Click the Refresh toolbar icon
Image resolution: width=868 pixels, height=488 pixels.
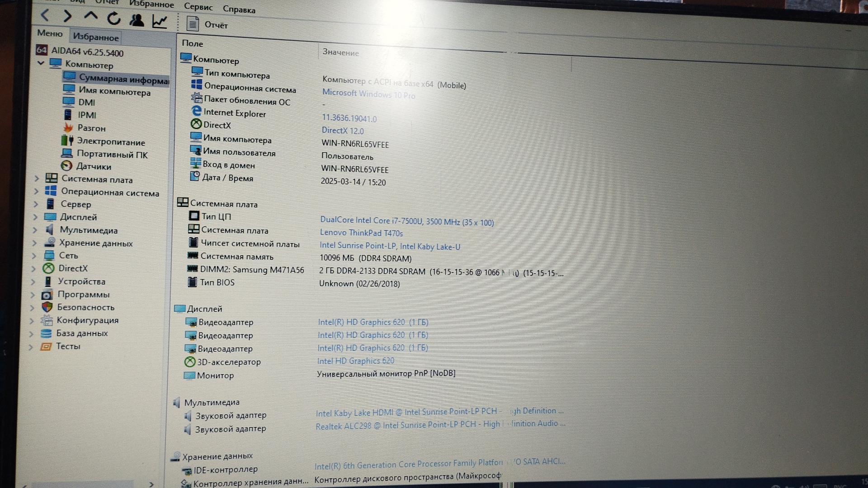tap(113, 19)
